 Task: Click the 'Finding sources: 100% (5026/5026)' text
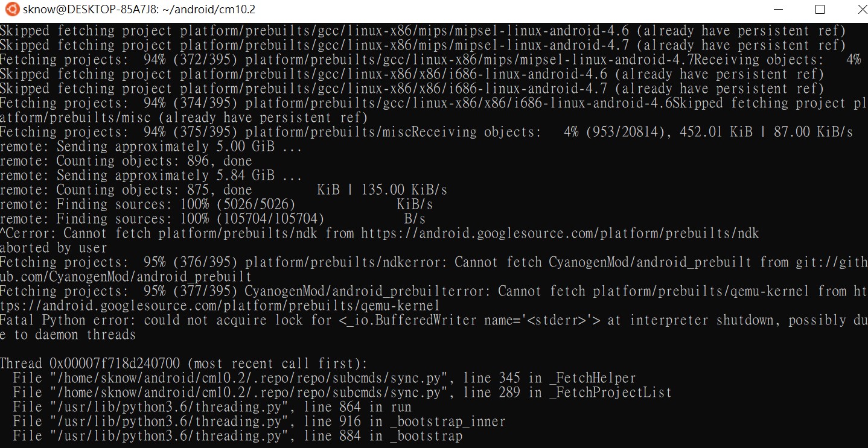click(x=147, y=204)
